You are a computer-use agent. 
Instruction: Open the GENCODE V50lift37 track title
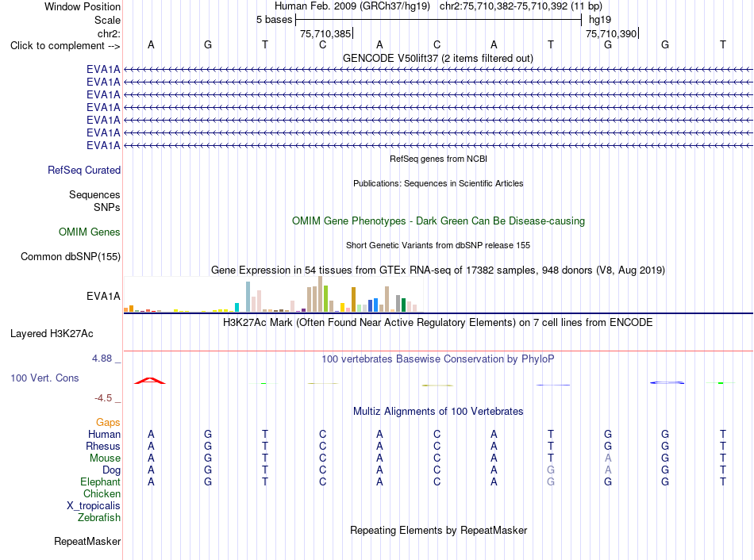point(438,58)
